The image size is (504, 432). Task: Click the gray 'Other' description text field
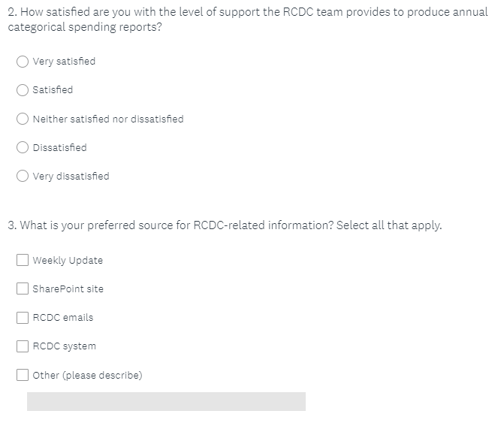coord(166,401)
